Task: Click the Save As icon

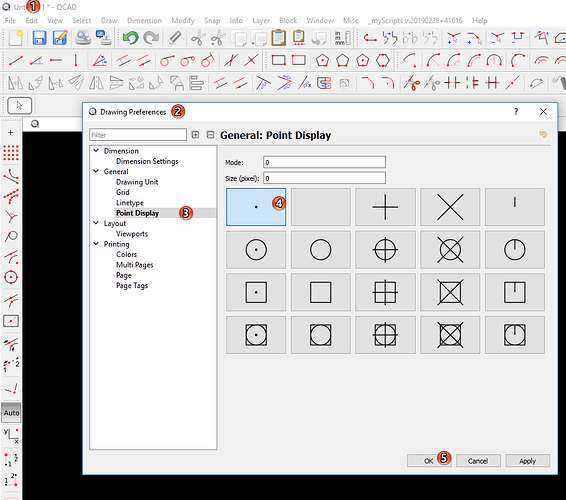Action: tap(60, 38)
